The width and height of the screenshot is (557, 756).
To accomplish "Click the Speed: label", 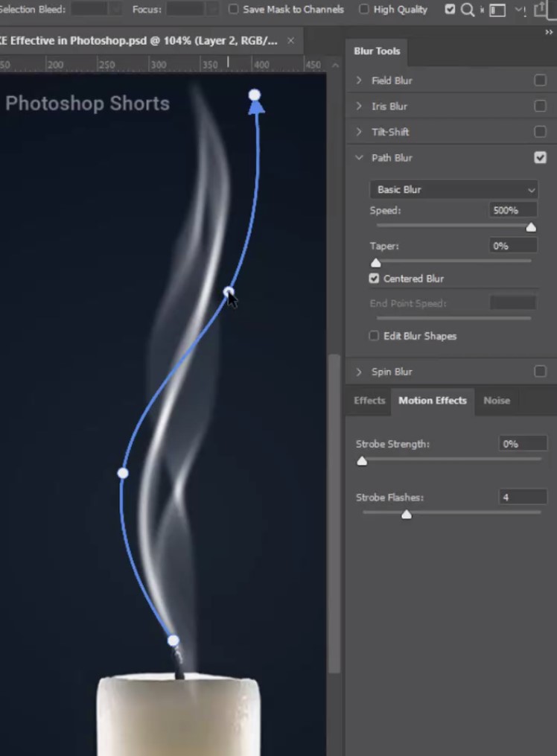I will pos(385,210).
